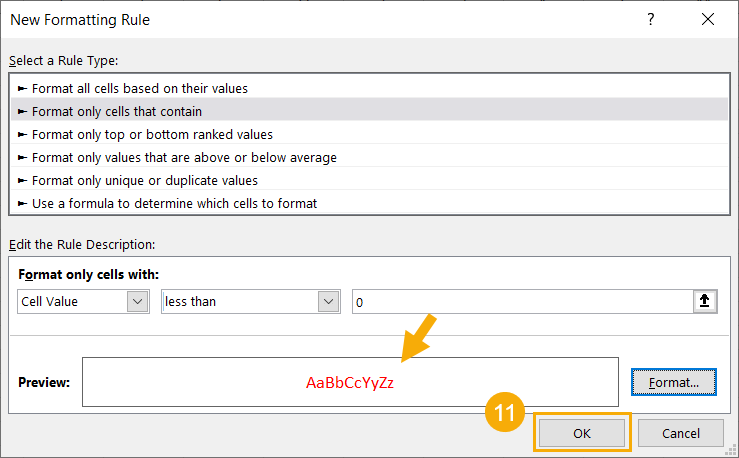Image resolution: width=739 pixels, height=458 pixels.
Task: Click the 'Edit the Rule Description:' label
Action: click(x=82, y=244)
